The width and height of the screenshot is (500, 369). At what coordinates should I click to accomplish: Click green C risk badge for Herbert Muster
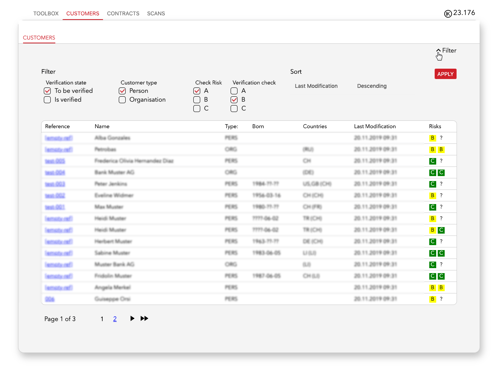(432, 241)
